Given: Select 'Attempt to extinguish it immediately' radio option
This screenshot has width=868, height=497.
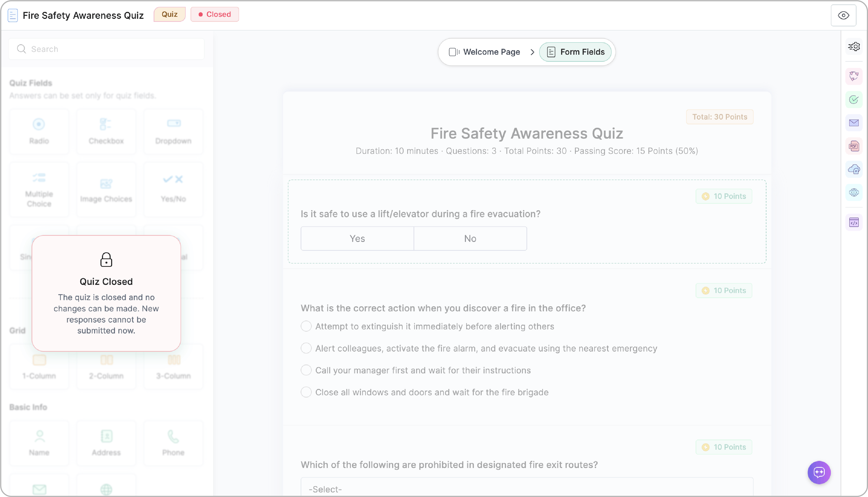Looking at the screenshot, I should [x=306, y=326].
